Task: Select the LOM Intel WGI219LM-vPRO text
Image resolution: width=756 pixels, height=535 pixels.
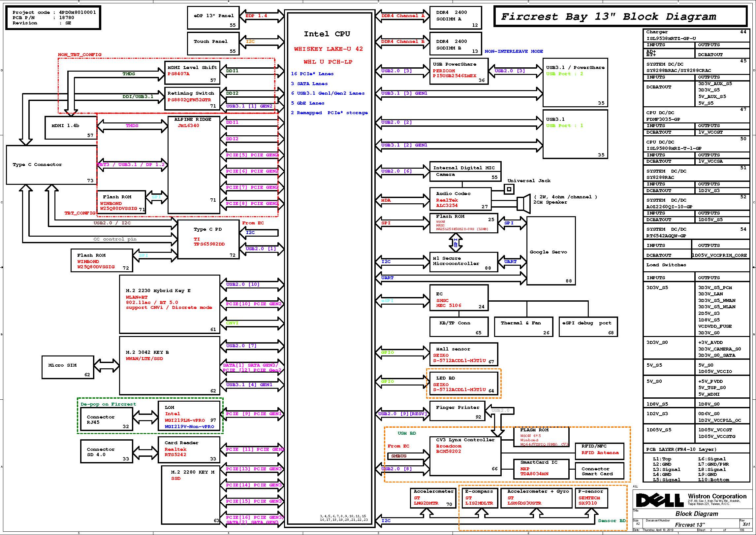Action: coord(185,414)
